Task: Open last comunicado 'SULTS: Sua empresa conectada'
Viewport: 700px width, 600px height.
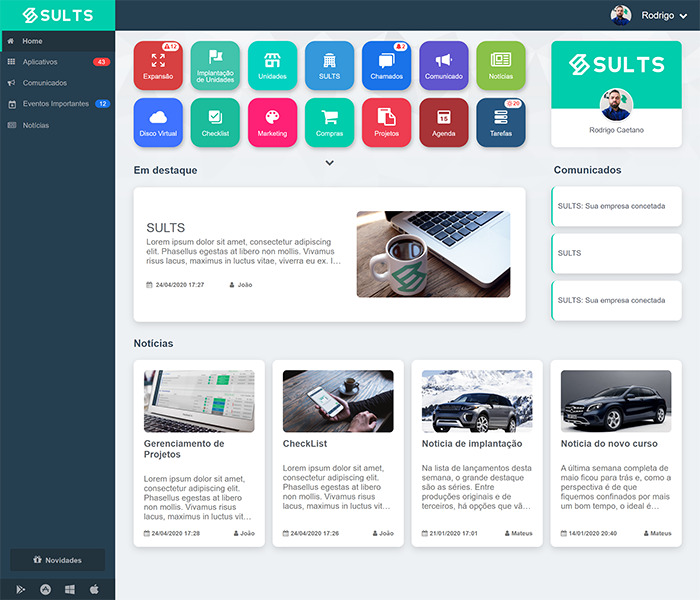Action: (616, 300)
